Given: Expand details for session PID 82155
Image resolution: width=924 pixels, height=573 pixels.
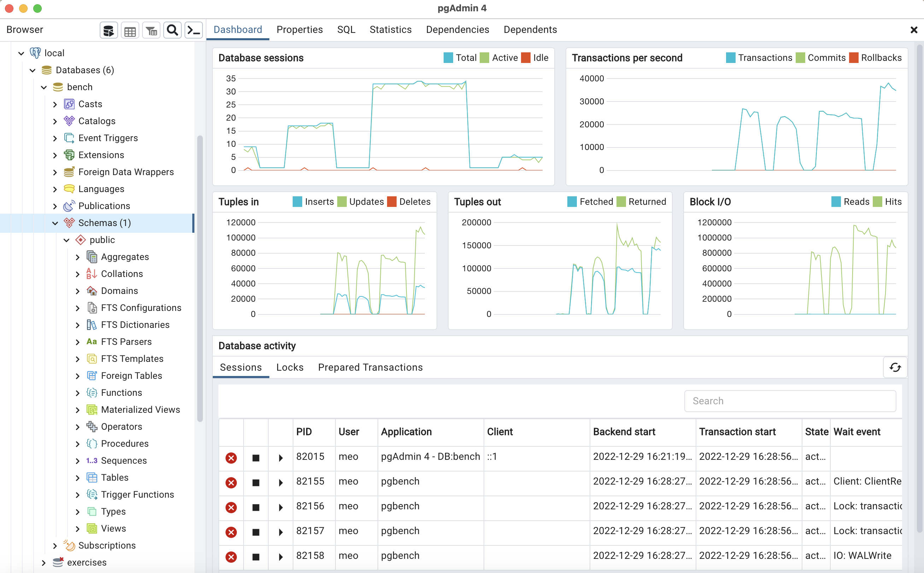Looking at the screenshot, I should [281, 482].
